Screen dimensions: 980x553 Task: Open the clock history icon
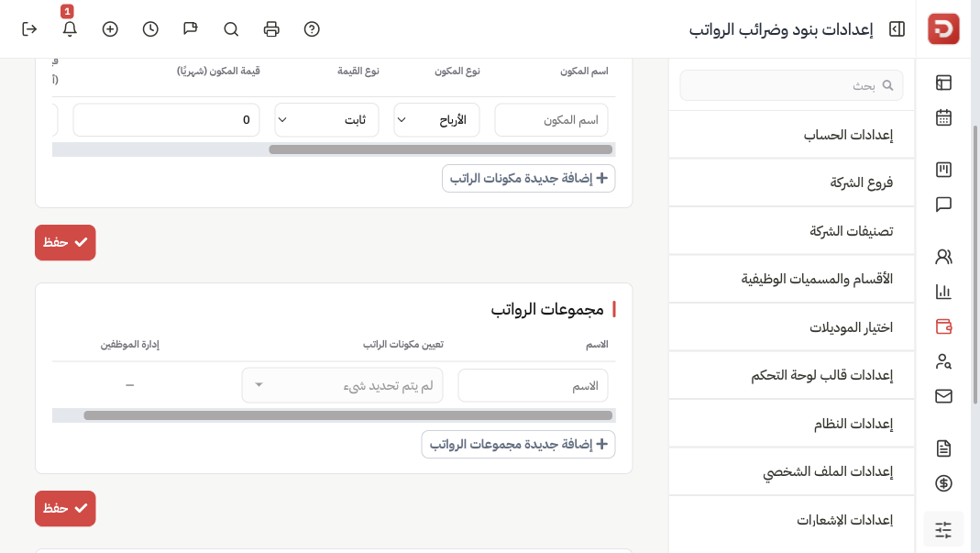[150, 29]
